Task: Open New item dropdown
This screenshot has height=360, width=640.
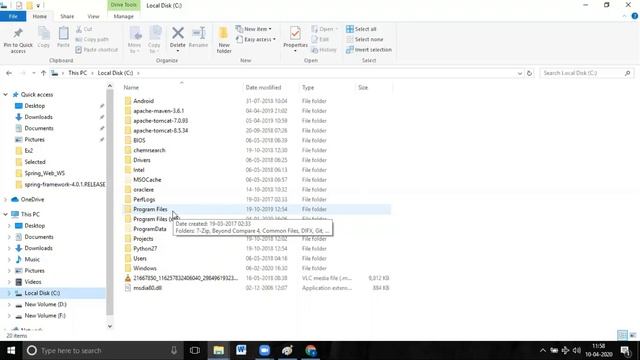Action: pyautogui.click(x=253, y=29)
